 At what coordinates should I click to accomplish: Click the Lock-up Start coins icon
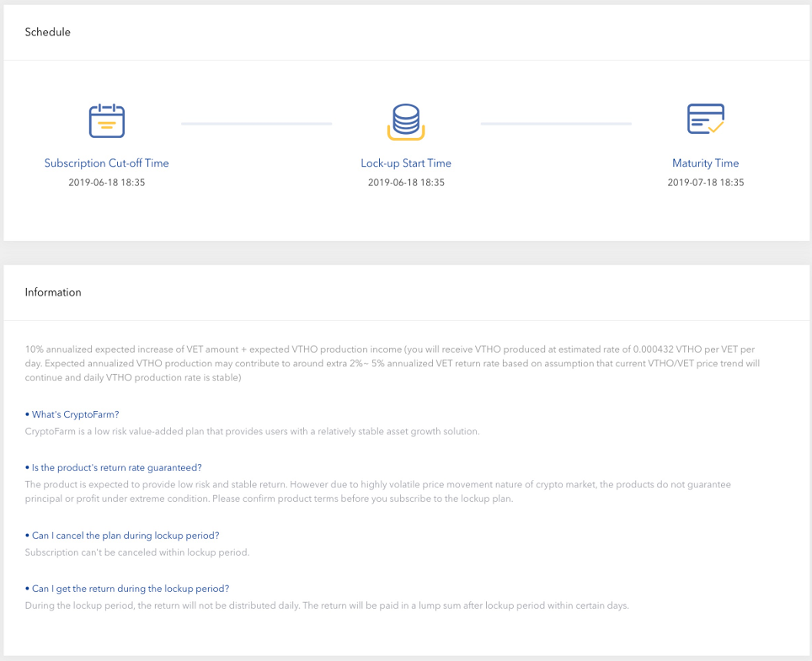point(406,121)
